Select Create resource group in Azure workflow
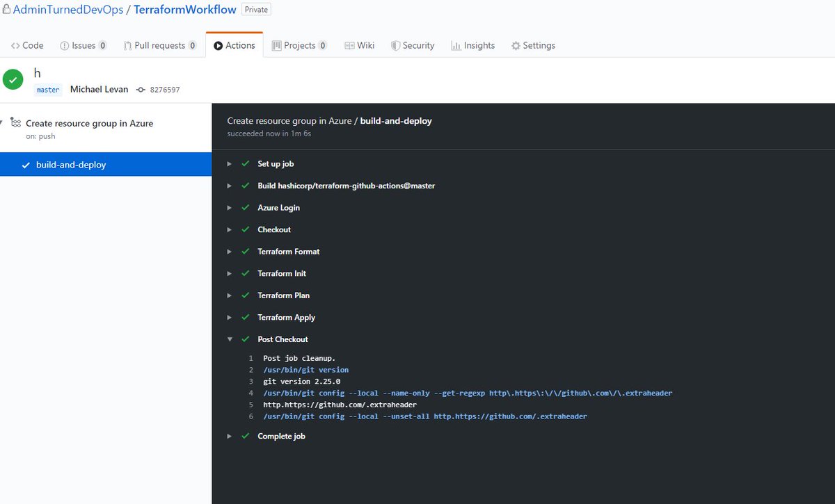Viewport: 835px width, 504px height. 89,123
